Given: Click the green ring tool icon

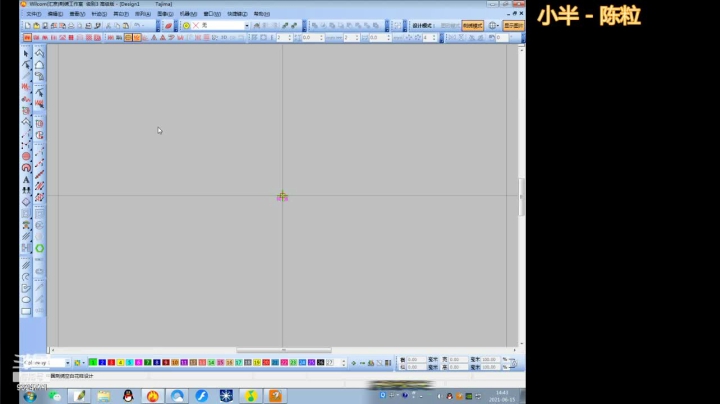Looking at the screenshot, I should (x=39, y=248).
